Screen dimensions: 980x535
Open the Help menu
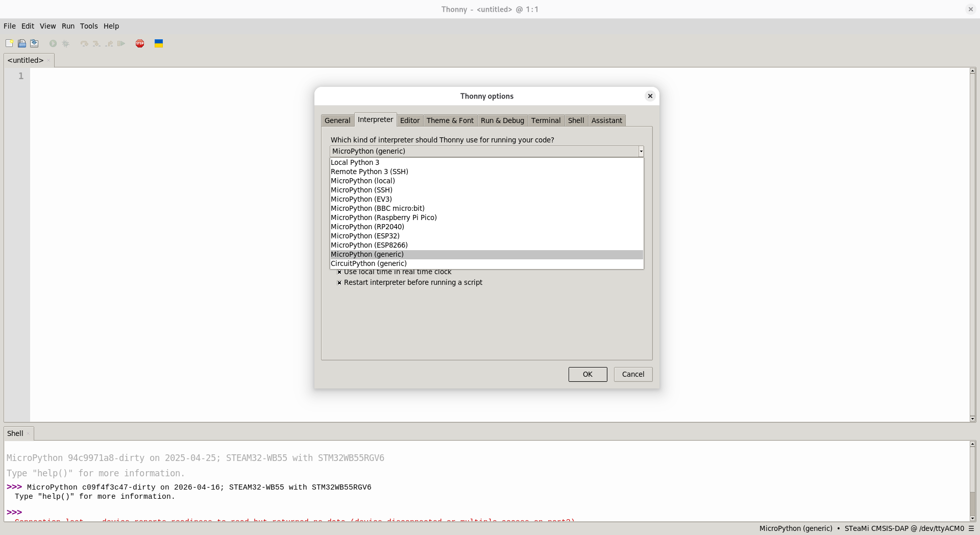point(111,26)
